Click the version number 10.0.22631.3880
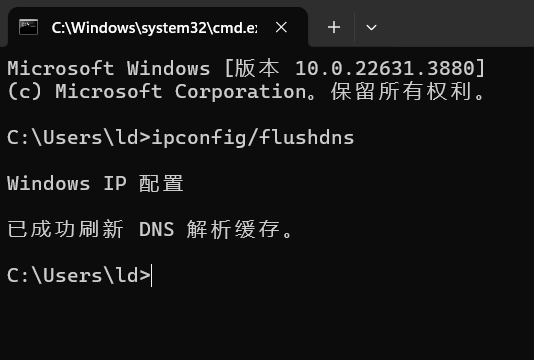The image size is (534, 360). 385,68
